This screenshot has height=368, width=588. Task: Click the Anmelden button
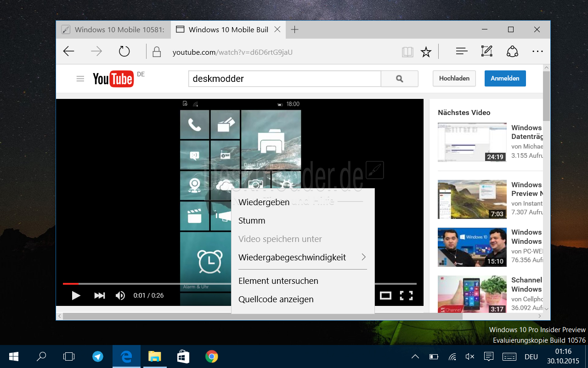tap(505, 79)
